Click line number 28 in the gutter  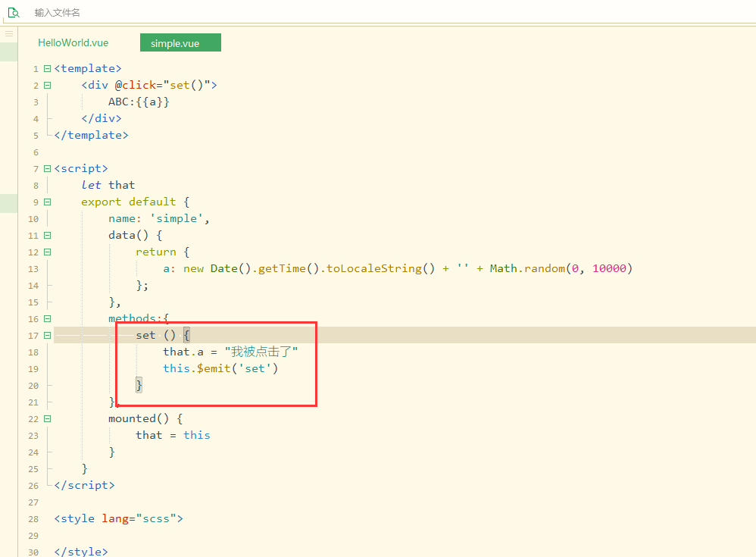(33, 519)
